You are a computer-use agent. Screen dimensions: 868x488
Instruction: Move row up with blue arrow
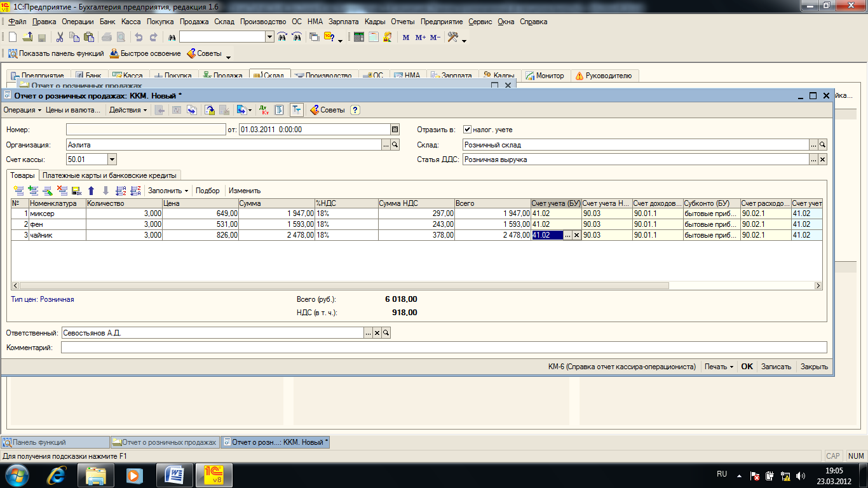[x=92, y=191]
